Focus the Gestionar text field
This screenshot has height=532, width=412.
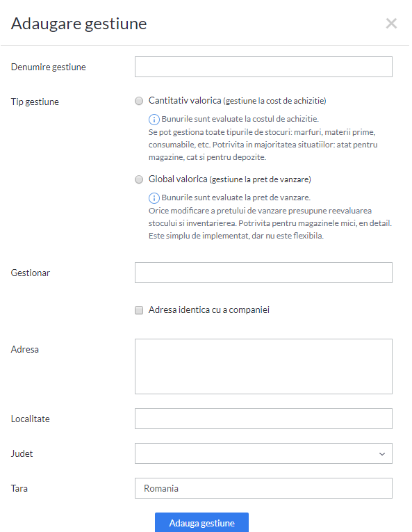pyautogui.click(x=263, y=273)
